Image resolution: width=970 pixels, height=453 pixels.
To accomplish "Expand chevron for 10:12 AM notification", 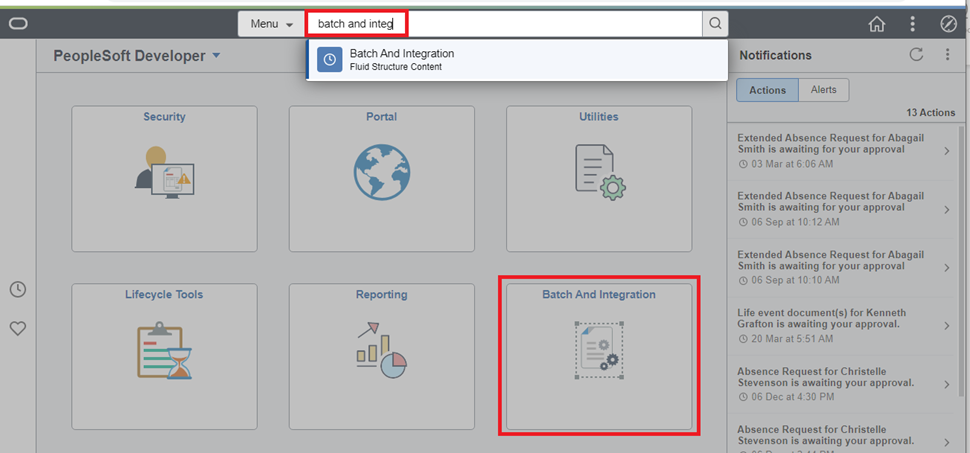I will 947,210.
